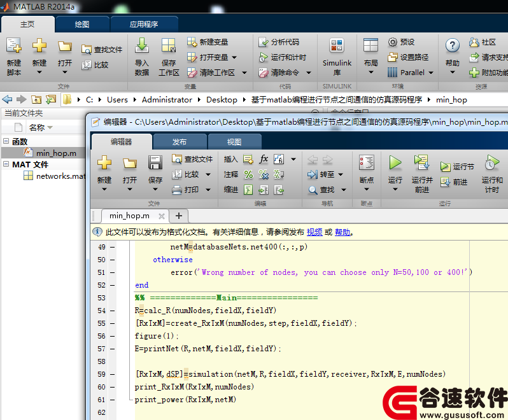Expand editor Print dropdown arrow
508x420 pixels.
[x=208, y=190]
